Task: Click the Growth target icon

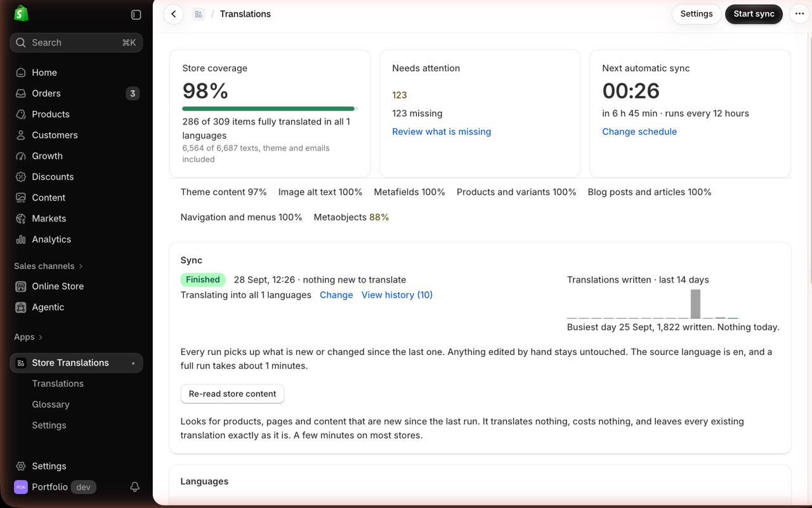Action: click(x=21, y=156)
